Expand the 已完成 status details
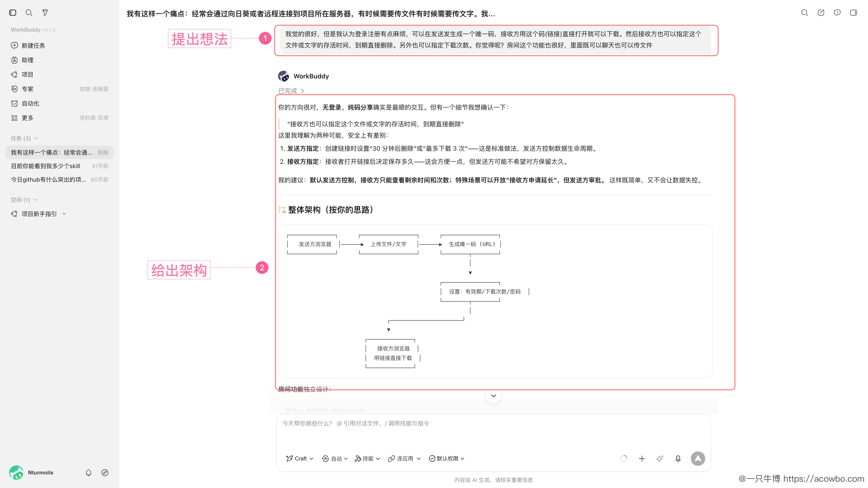The image size is (868, 488). pyautogui.click(x=291, y=91)
